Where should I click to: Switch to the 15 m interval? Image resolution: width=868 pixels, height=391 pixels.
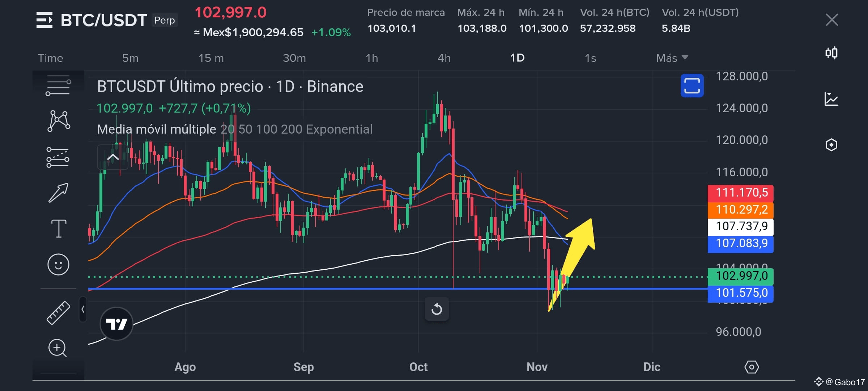point(211,58)
